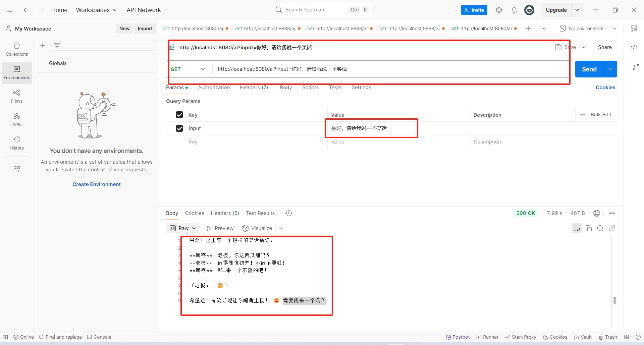Open the Visualize dropdown arrow
This screenshot has height=345, width=644.
pos(281,228)
